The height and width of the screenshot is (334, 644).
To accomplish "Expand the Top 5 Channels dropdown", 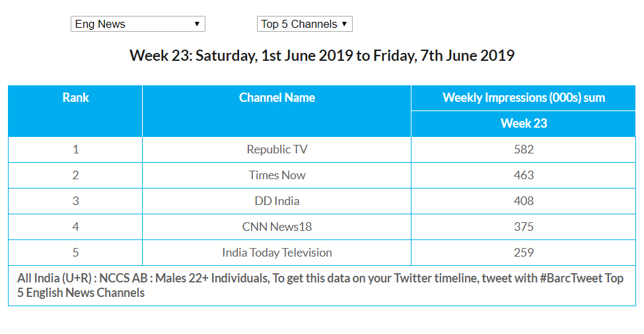I will pos(304,24).
